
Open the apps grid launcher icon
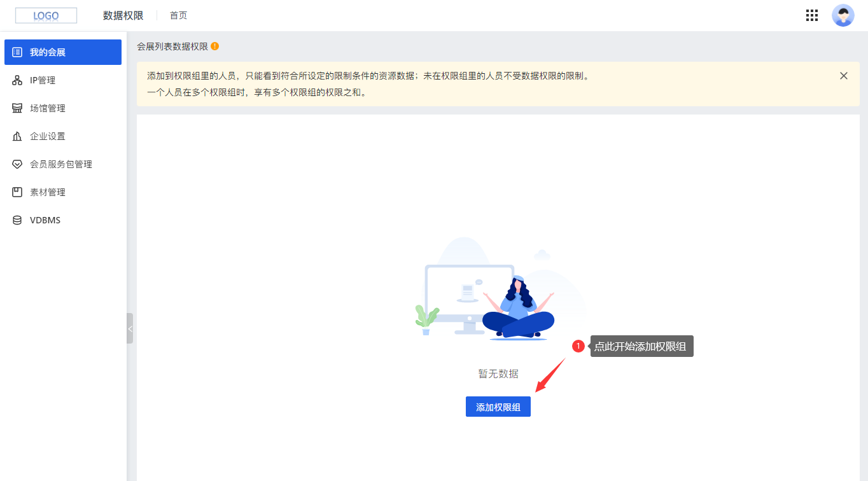pyautogui.click(x=811, y=15)
